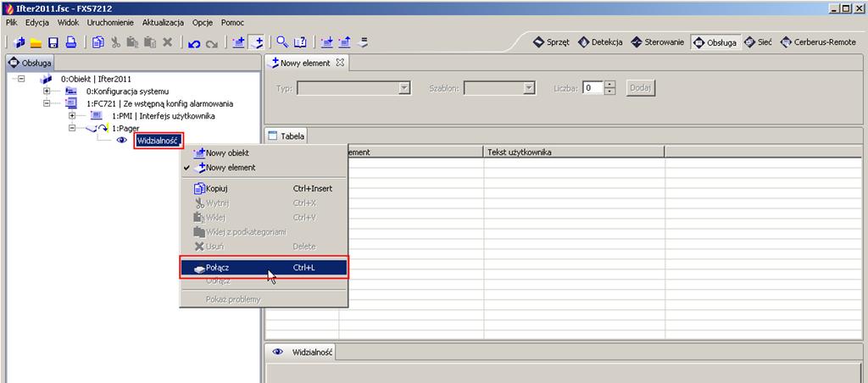
Task: Open the Widok menu
Action: [68, 23]
